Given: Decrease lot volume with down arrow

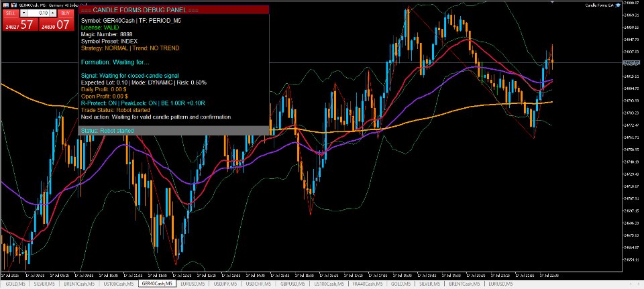Looking at the screenshot, I should 24,13.
